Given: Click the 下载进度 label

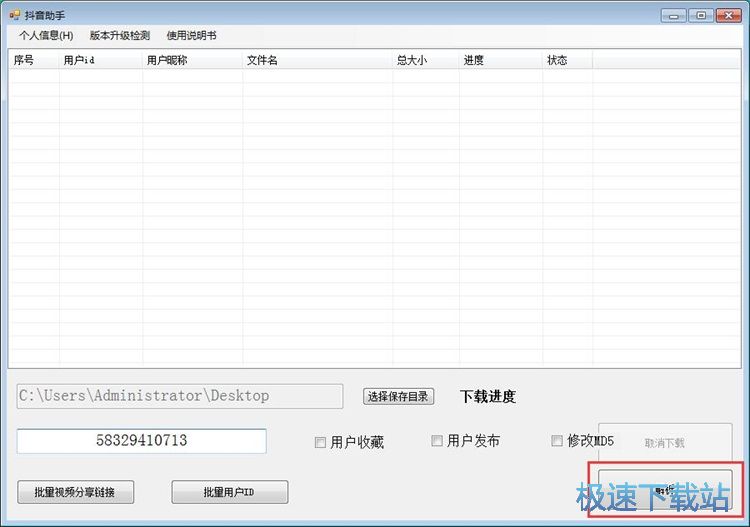Looking at the screenshot, I should tap(488, 396).
